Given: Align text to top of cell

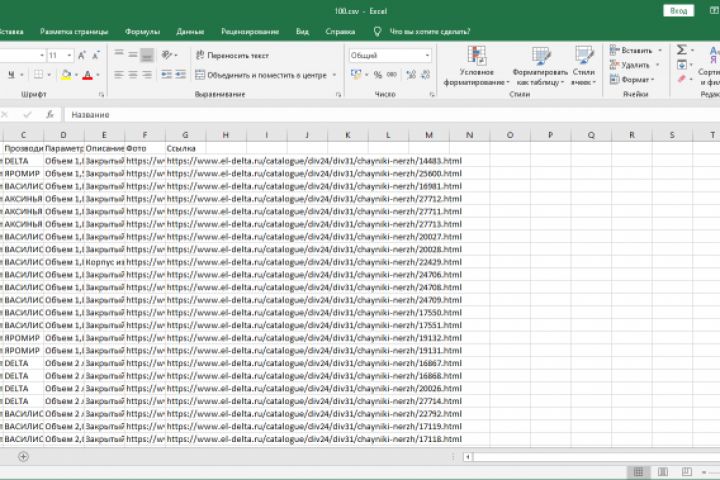Looking at the screenshot, I should 119,55.
